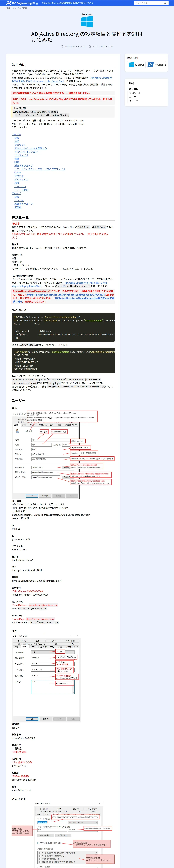Follow the プロファイル anchor link
Screen dimensions: 174x868
(21, 155)
